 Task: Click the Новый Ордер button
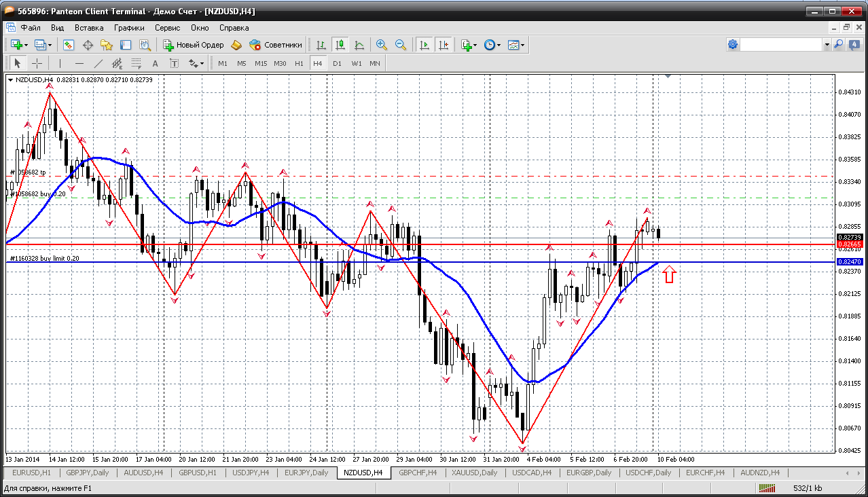(x=194, y=45)
